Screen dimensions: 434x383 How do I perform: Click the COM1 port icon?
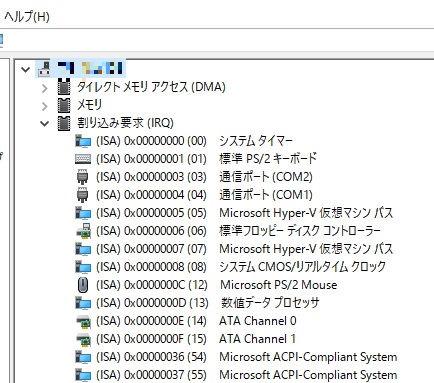pos(82,195)
